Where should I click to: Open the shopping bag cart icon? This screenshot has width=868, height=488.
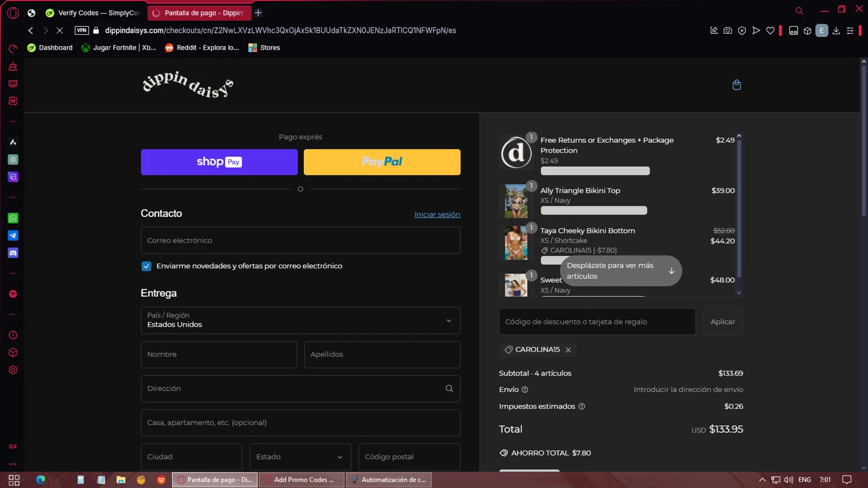(x=737, y=85)
